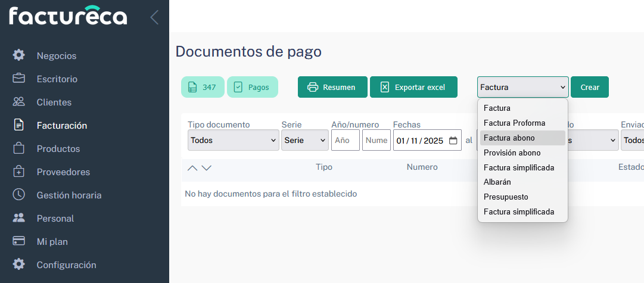Viewport: 644px width, 283px height.
Task: Click the Numero column header
Action: coord(422,167)
